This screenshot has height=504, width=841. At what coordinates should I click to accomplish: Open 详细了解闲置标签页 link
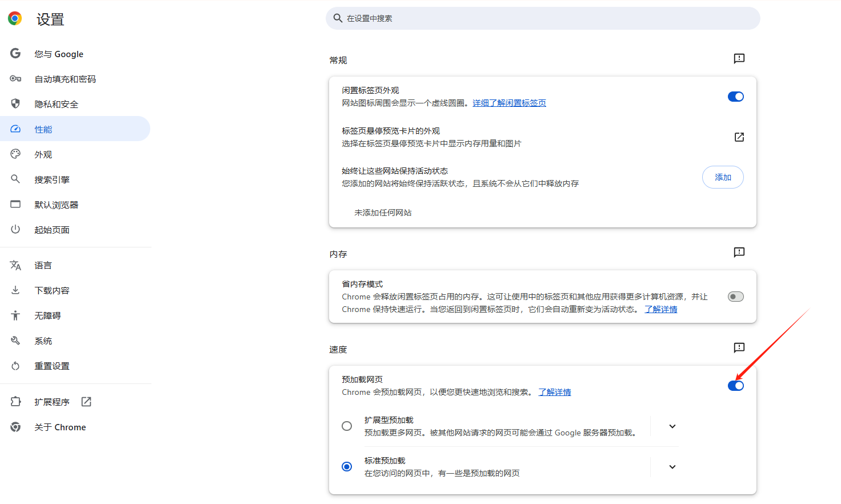[509, 103]
